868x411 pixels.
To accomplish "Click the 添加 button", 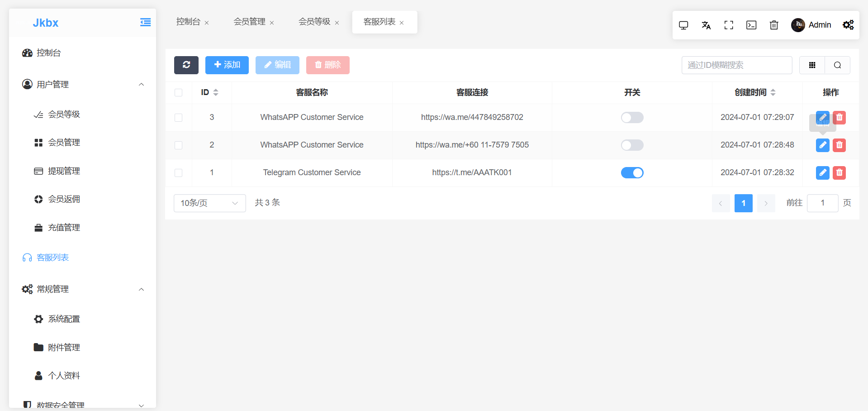I will 227,65.
